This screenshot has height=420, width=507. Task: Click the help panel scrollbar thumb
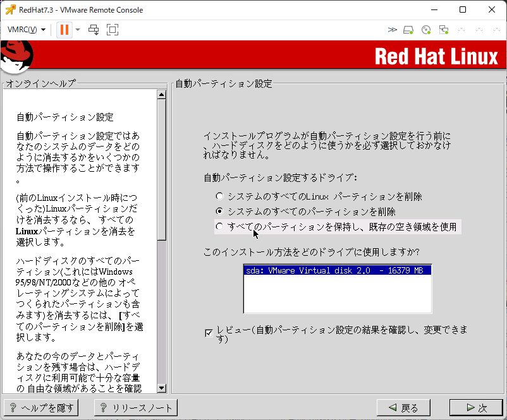click(x=162, y=170)
